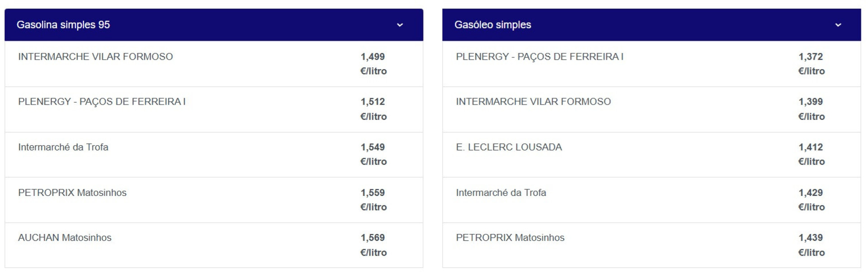Viewport: 868px width, 272px height.
Task: Select PLENERGY - PAÇOS DE FERREIRA I under Gasóleo
Action: [539, 57]
